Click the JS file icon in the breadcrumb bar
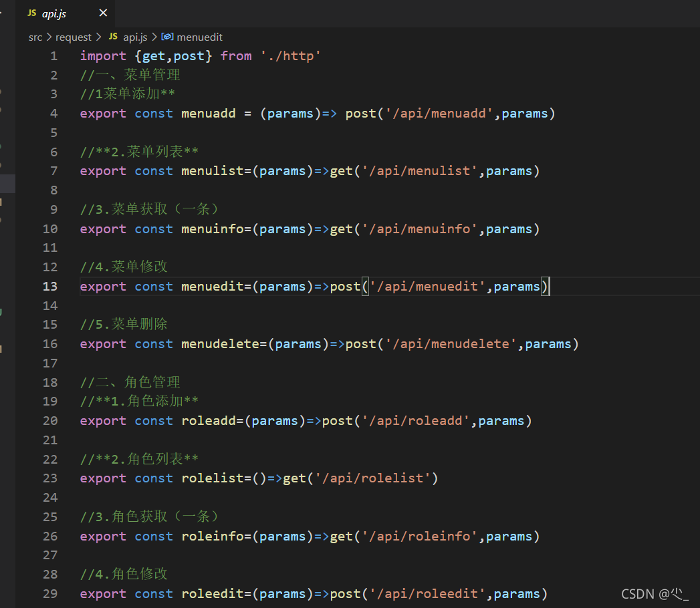The width and height of the screenshot is (700, 608). click(112, 37)
